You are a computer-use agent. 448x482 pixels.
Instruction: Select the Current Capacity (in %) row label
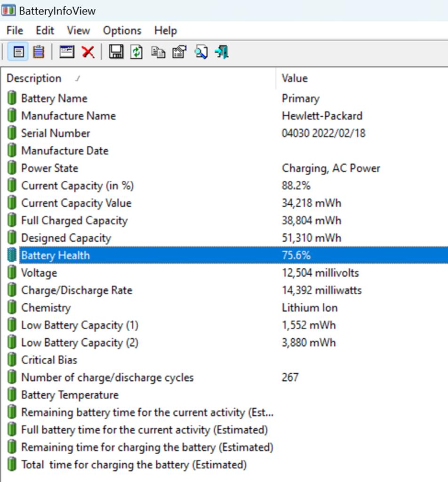[x=78, y=185]
